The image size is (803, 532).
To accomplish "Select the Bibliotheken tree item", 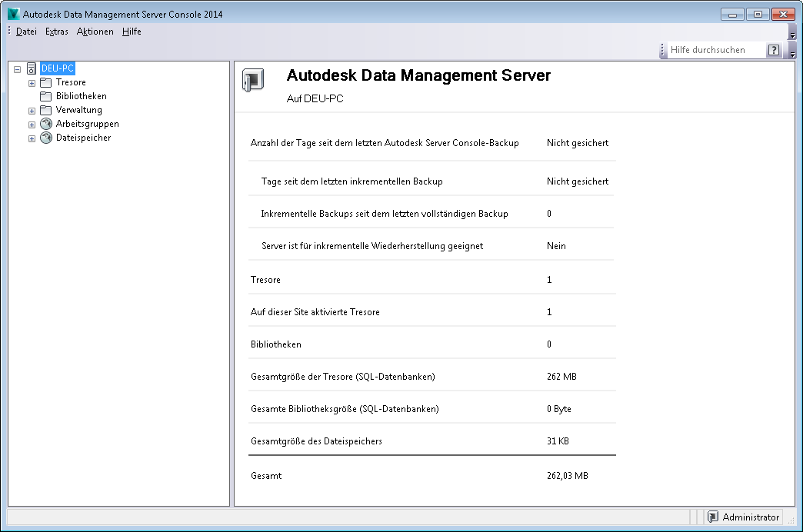I will pos(81,96).
